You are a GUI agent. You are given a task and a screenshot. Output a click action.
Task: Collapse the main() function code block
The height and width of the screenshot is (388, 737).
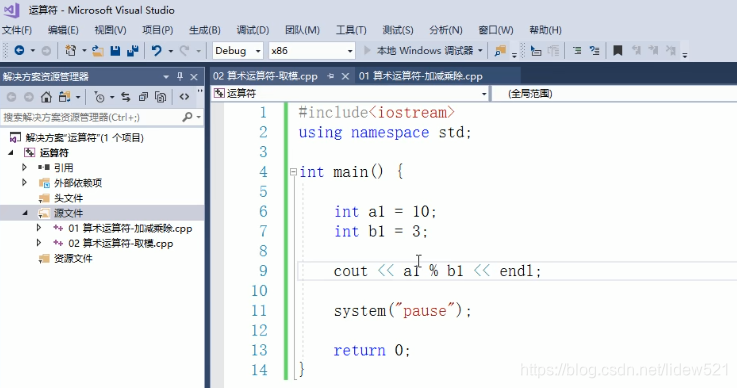coord(293,172)
